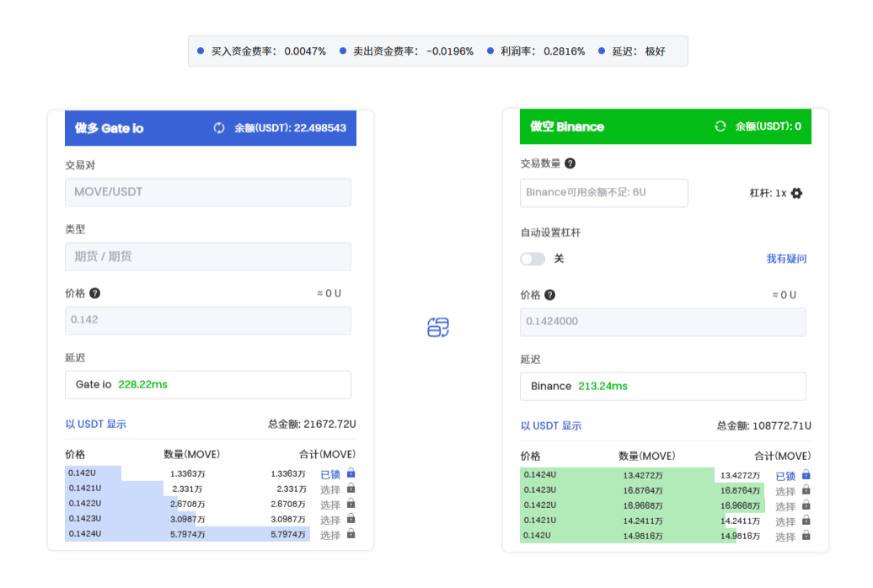Open the 期货 / 期货 type selector
873x588 pixels.
(207, 256)
